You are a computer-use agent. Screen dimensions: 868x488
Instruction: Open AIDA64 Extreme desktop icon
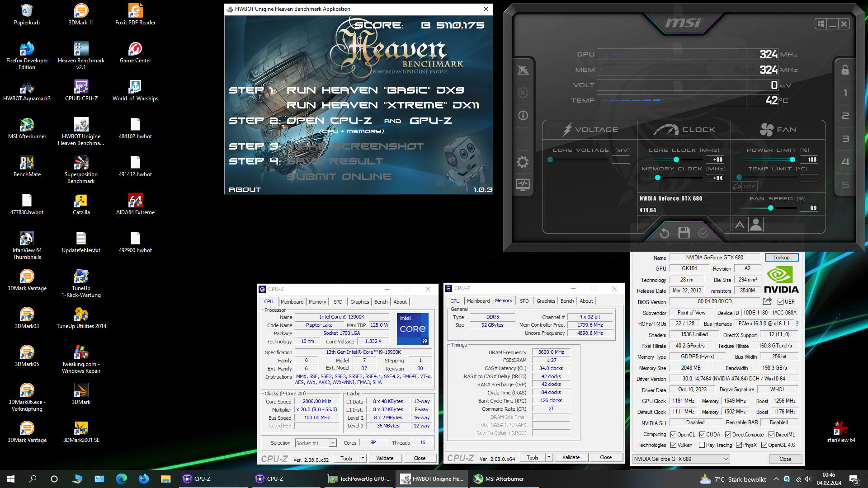(135, 204)
